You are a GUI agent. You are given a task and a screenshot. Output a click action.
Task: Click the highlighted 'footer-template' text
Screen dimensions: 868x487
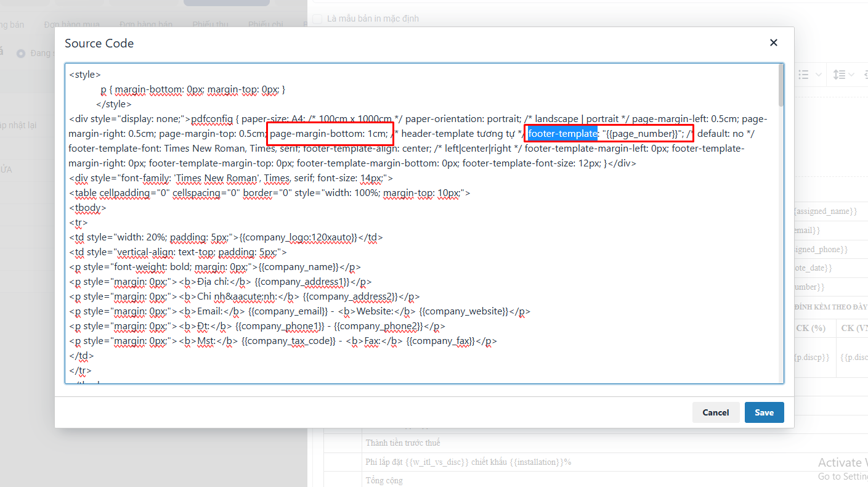(562, 134)
